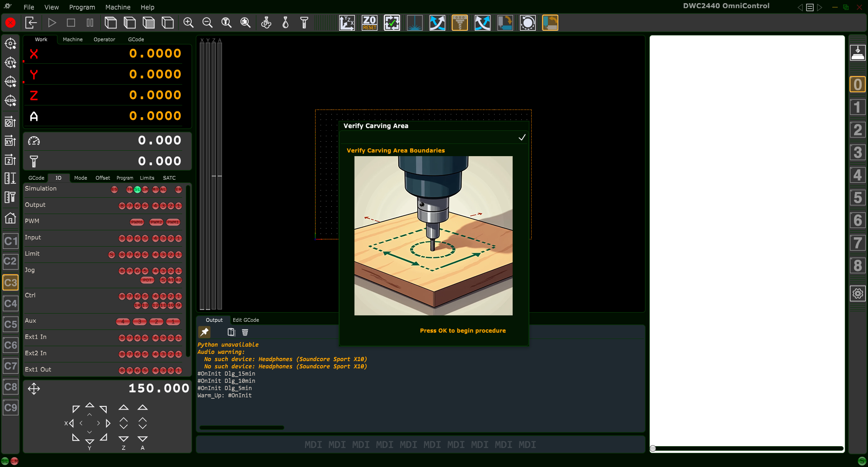Activate the C3 macro button
Screen dimensions: 868x467
[x=10, y=282]
